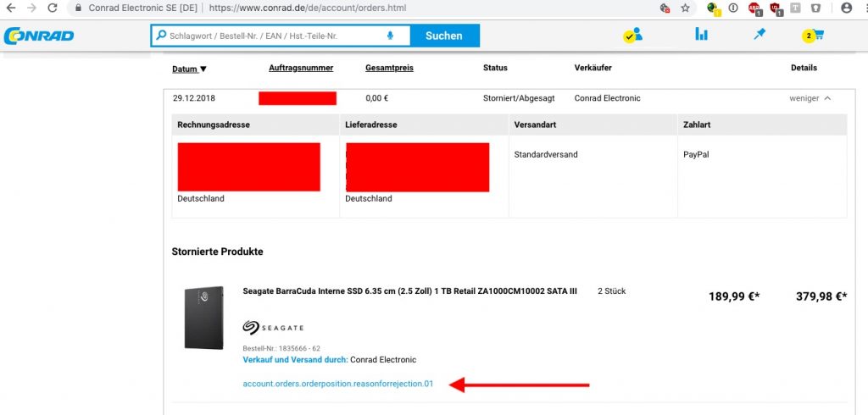Image resolution: width=868 pixels, height=415 pixels.
Task: Click the padlock site security icon
Action: (x=78, y=8)
